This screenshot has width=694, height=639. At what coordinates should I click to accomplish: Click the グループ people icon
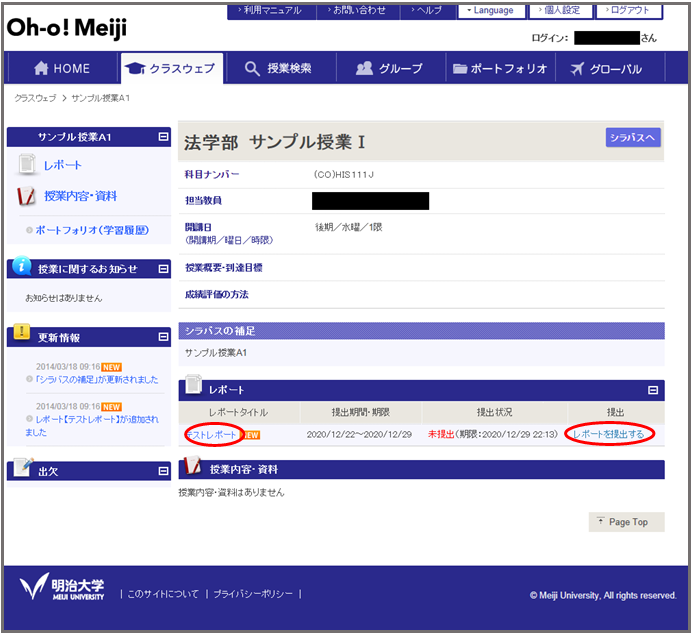[364, 68]
